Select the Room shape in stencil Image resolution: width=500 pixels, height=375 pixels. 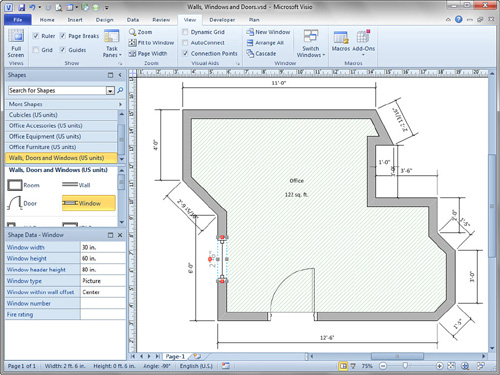[x=23, y=185]
